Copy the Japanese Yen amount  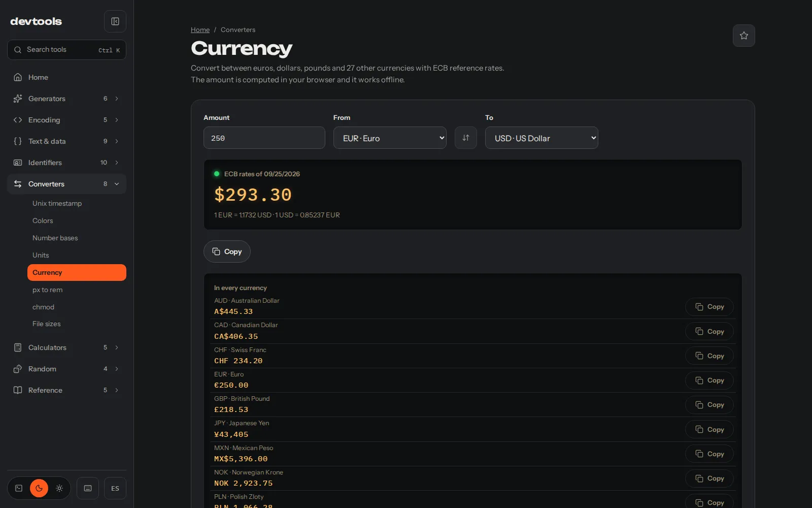pos(709,429)
